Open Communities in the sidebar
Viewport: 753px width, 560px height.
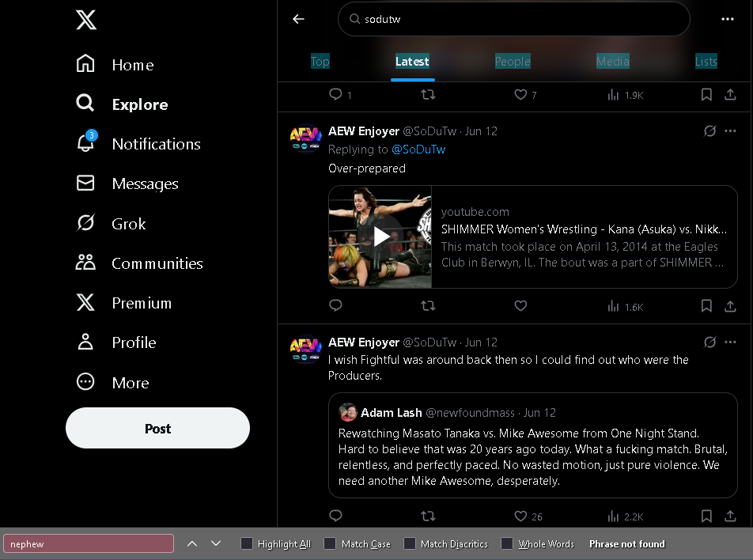pyautogui.click(x=139, y=263)
